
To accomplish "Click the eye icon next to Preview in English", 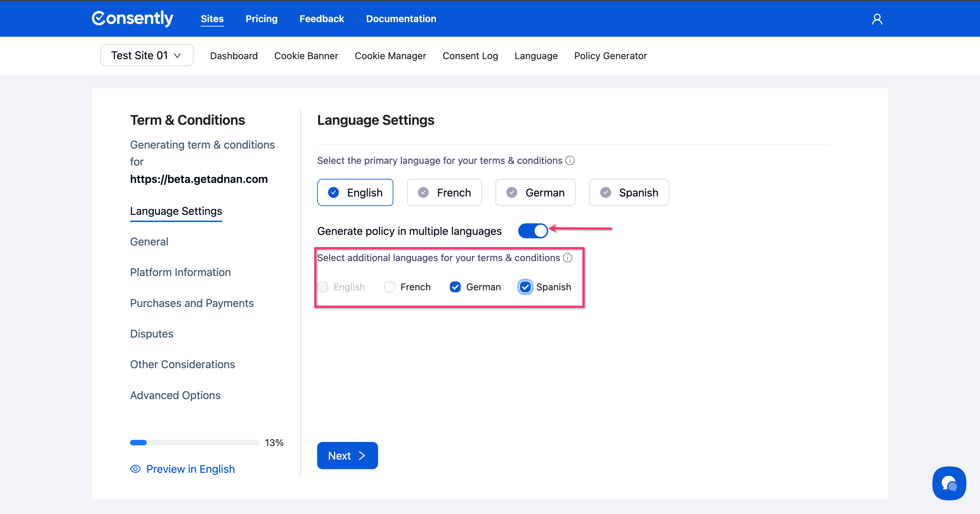I will pos(135,469).
